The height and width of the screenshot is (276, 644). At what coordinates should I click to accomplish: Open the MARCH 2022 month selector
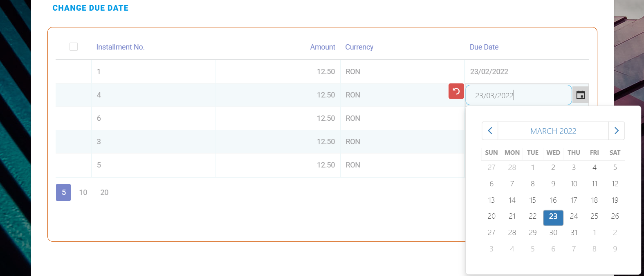[x=553, y=131]
